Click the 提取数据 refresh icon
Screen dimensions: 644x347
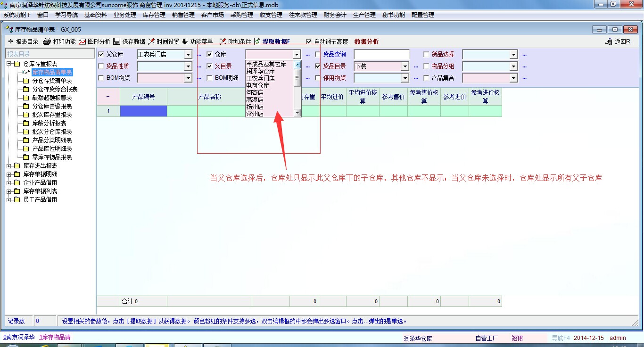pyautogui.click(x=257, y=41)
